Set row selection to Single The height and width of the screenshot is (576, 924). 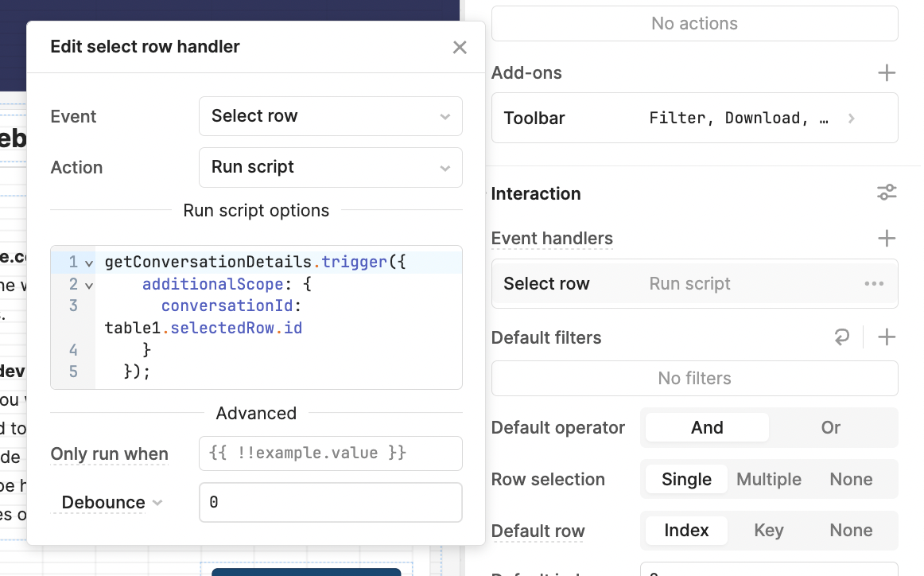pyautogui.click(x=686, y=479)
